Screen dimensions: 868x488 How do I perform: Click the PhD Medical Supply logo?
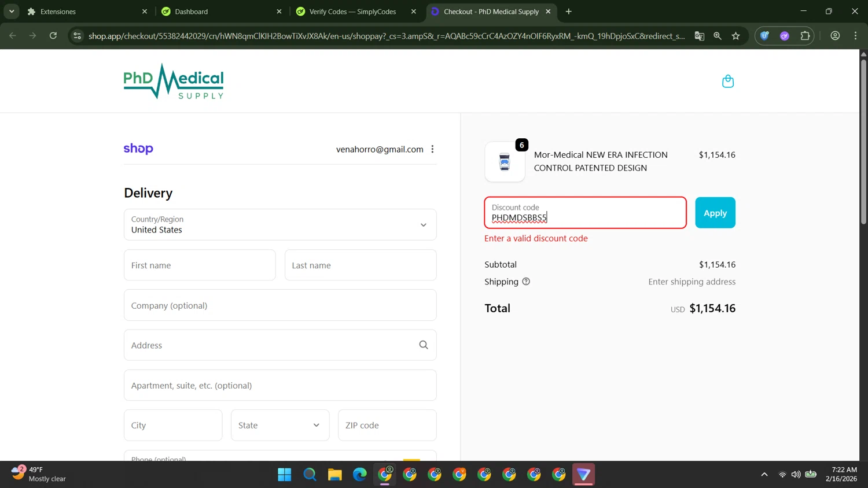[174, 82]
